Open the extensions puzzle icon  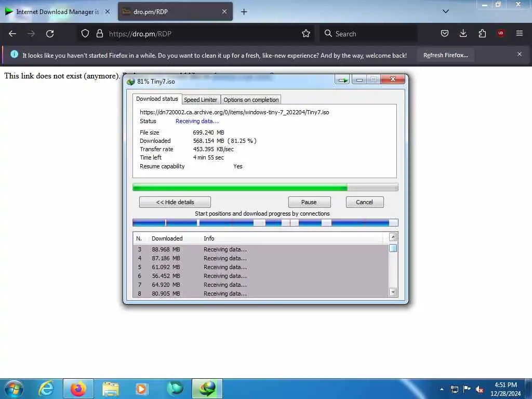tap(482, 33)
